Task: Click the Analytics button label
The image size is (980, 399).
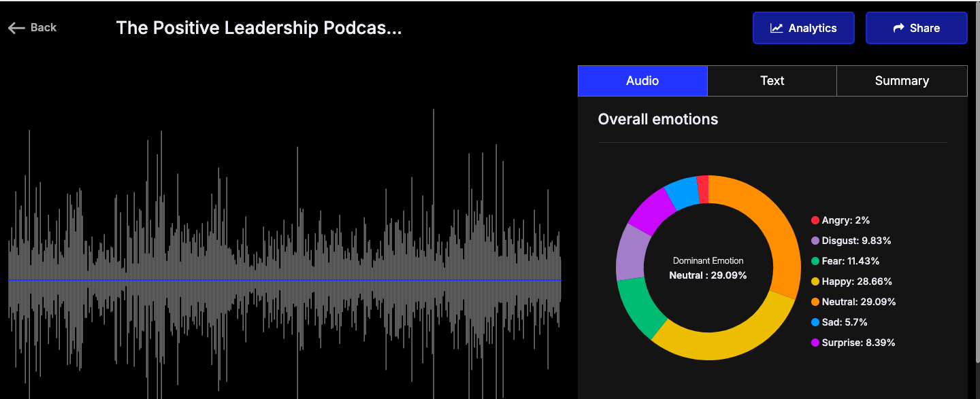Action: click(813, 28)
